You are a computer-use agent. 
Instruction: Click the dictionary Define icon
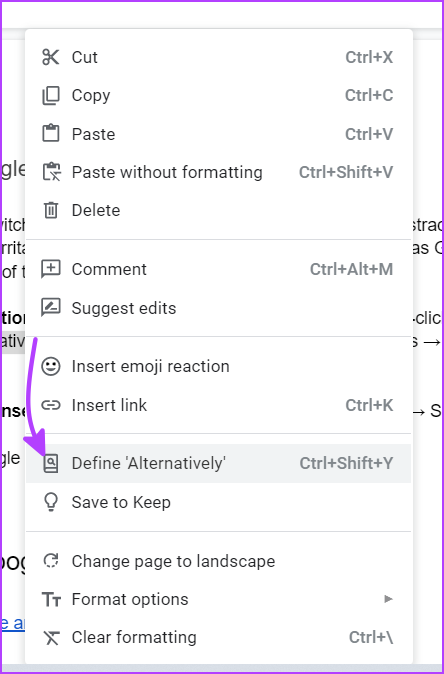(51, 464)
